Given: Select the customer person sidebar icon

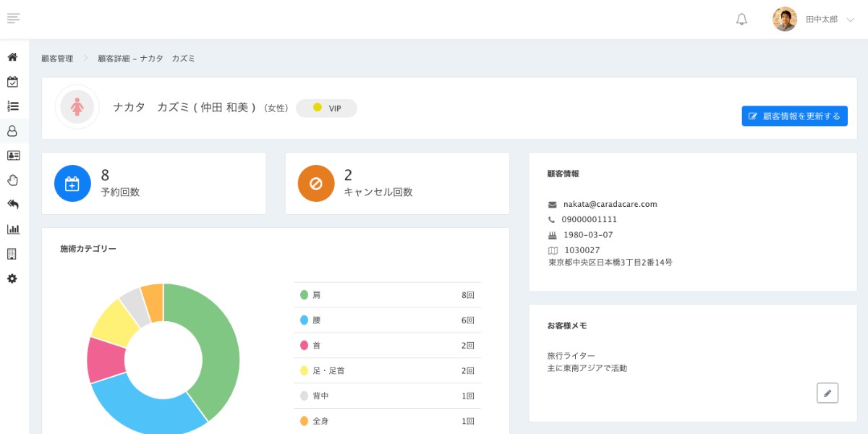Looking at the screenshot, I should (12, 131).
